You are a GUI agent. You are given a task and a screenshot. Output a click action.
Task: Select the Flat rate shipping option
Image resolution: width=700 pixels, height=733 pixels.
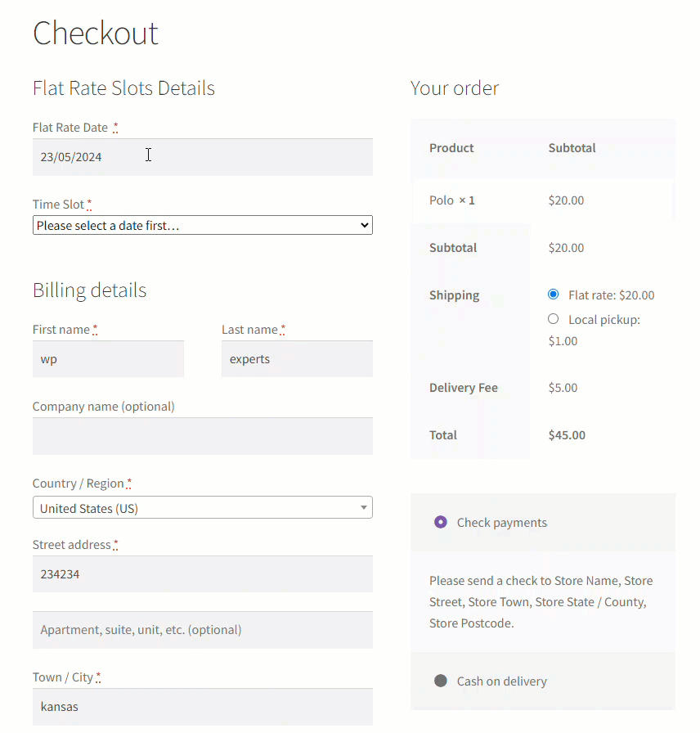pyautogui.click(x=553, y=295)
